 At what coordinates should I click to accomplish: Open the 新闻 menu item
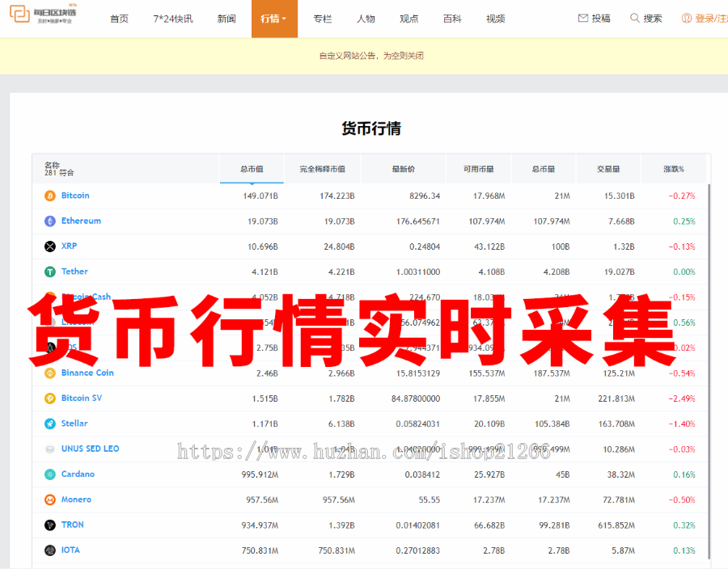pos(226,18)
